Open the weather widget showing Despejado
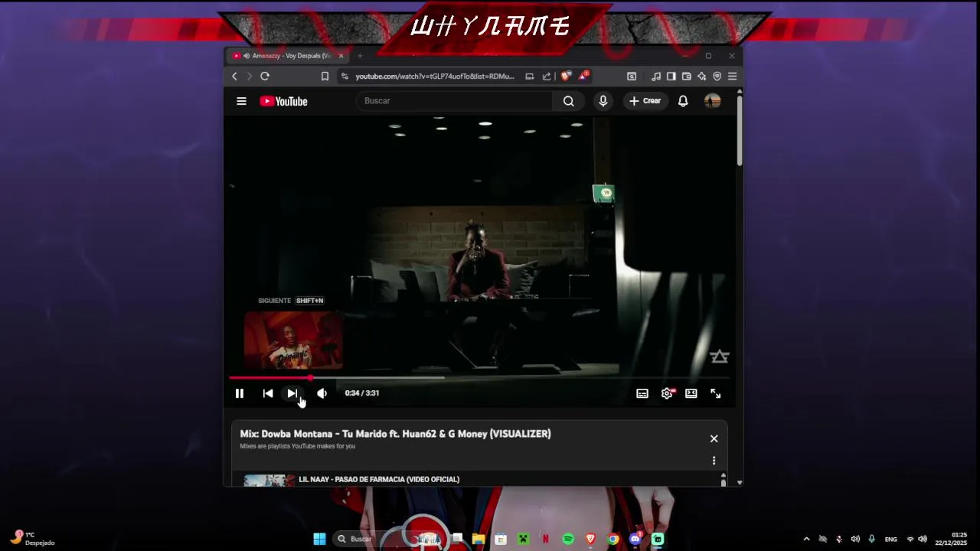The height and width of the screenshot is (551, 980). pyautogui.click(x=33, y=539)
